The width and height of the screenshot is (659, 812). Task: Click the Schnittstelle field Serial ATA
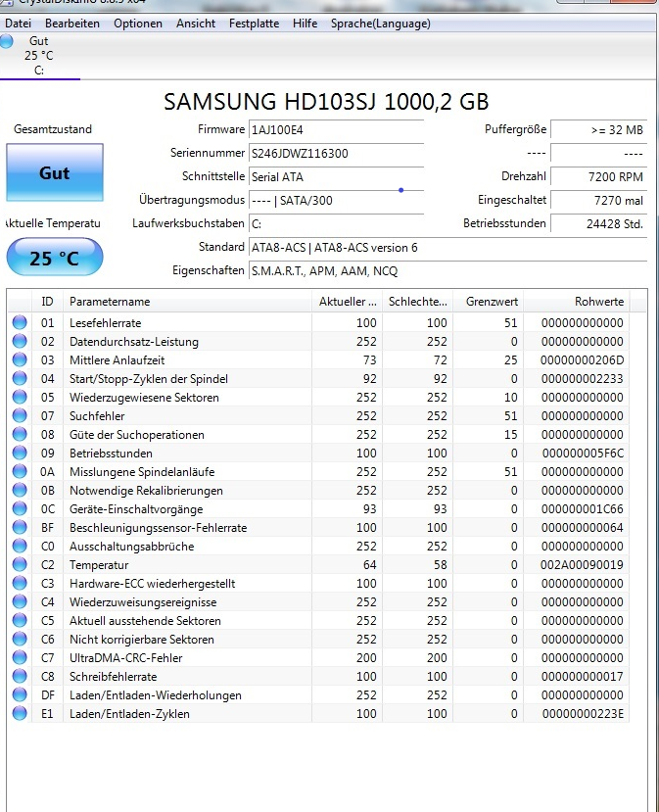pos(337,176)
